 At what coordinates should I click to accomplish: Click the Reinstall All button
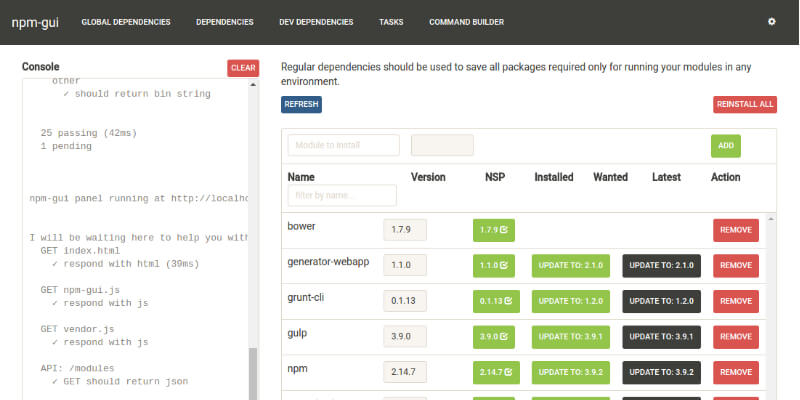(x=744, y=104)
